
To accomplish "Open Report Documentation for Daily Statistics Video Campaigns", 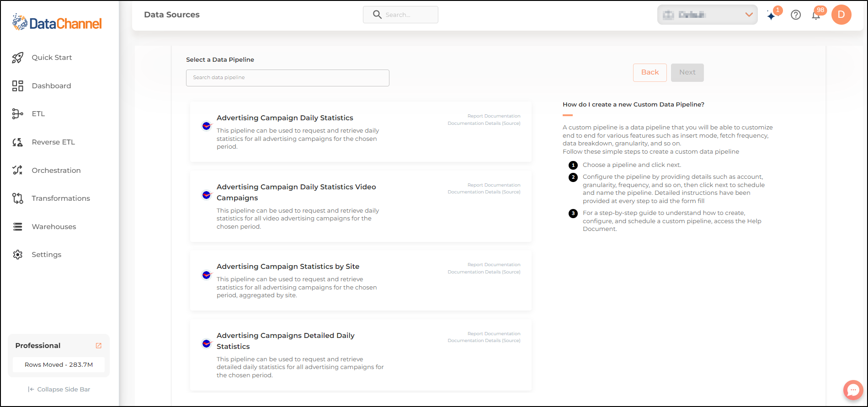I will (494, 185).
